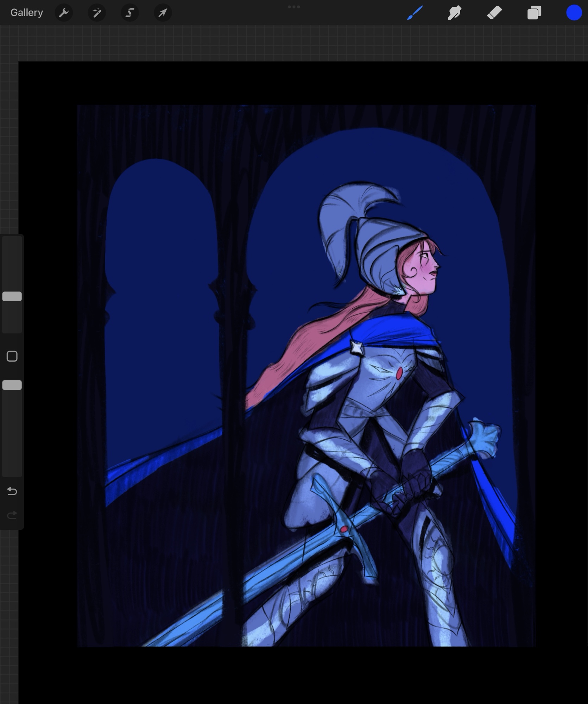Tap the three-dot multitasking control
This screenshot has width=588, height=704.
pos(294,7)
